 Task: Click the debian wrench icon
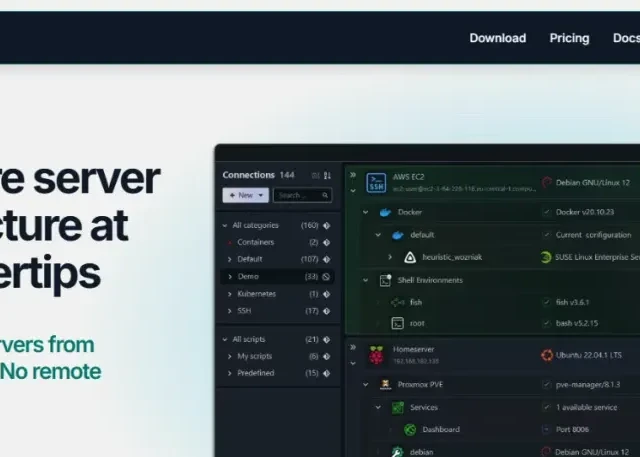tap(398, 452)
